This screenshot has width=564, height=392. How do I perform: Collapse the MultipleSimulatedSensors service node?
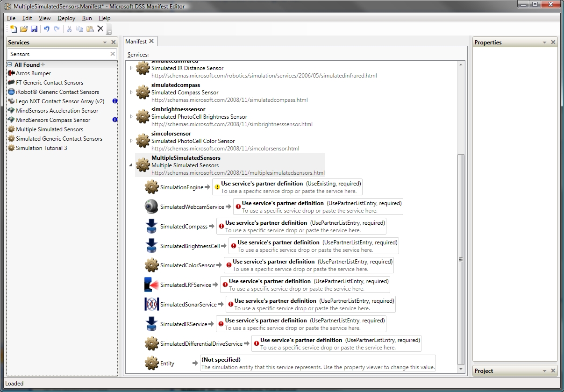click(131, 165)
